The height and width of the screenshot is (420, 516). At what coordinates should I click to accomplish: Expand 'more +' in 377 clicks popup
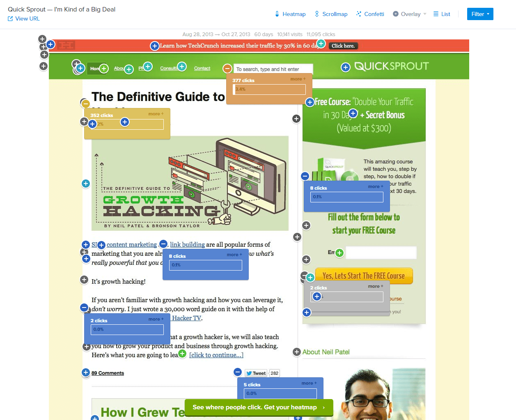click(298, 79)
